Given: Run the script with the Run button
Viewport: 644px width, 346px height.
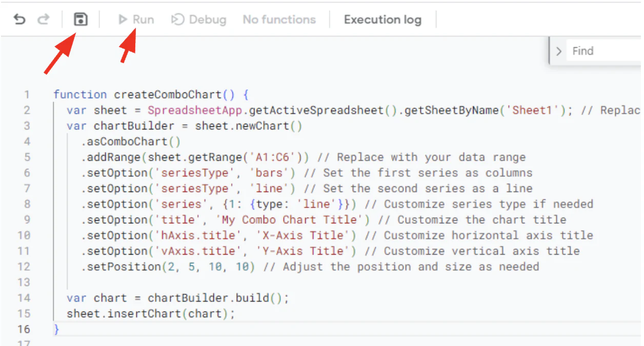Looking at the screenshot, I should pyautogui.click(x=136, y=20).
